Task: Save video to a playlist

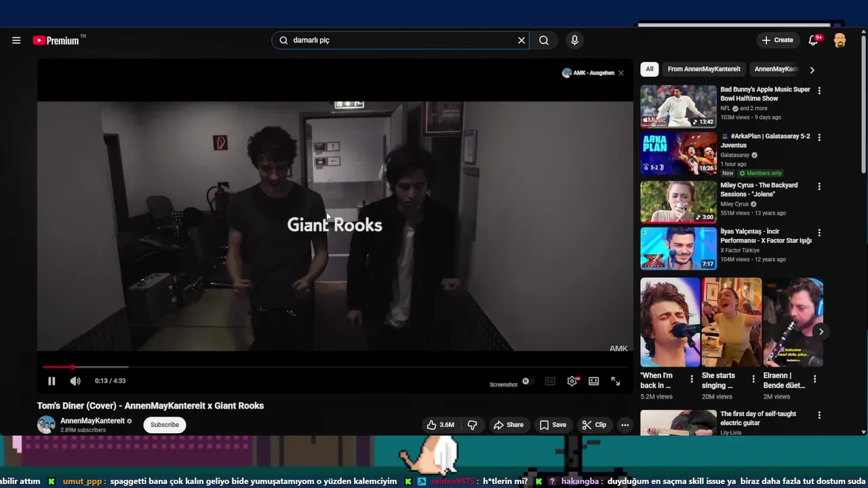Action: (x=553, y=425)
